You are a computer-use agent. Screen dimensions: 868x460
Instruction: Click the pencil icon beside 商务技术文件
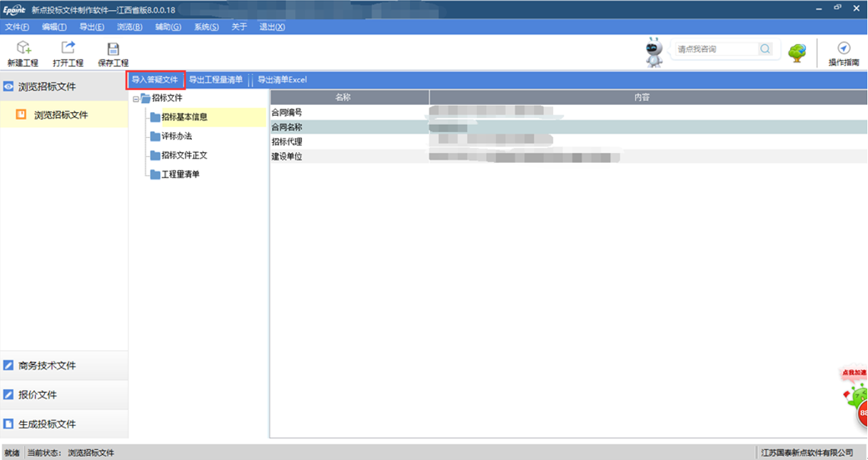point(9,365)
